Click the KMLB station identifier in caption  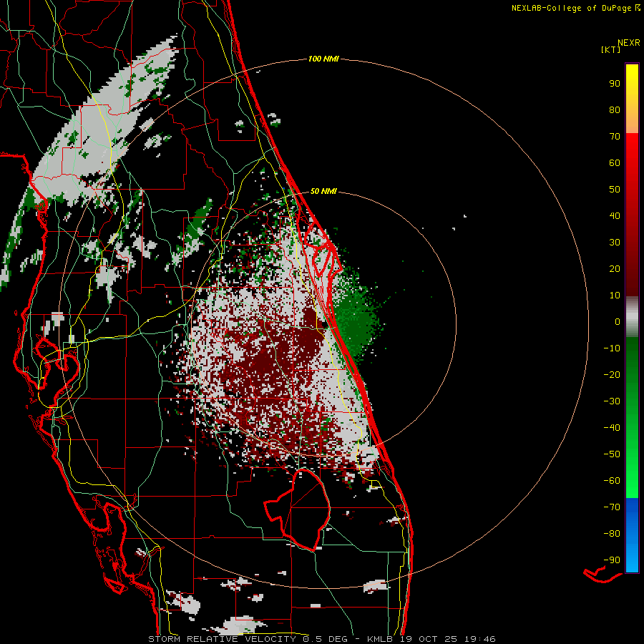pyautogui.click(x=381, y=639)
